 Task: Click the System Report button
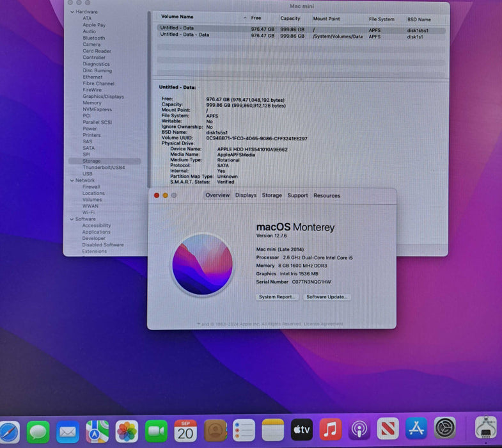click(x=277, y=297)
